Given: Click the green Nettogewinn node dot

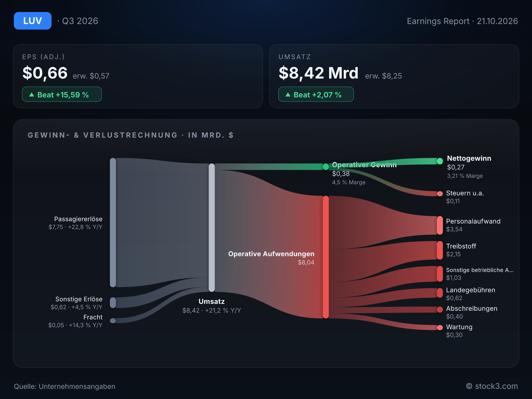Looking at the screenshot, I should (x=440, y=161).
